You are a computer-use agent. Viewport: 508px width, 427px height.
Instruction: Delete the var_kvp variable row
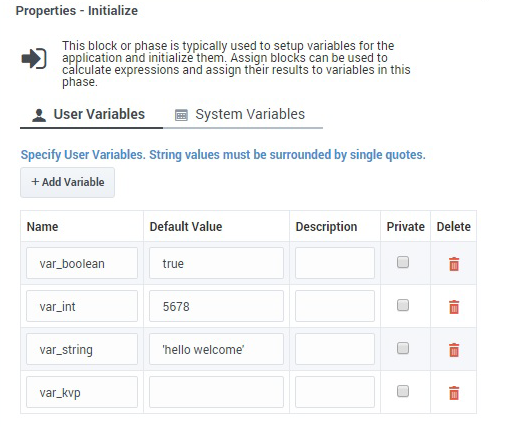click(x=454, y=393)
